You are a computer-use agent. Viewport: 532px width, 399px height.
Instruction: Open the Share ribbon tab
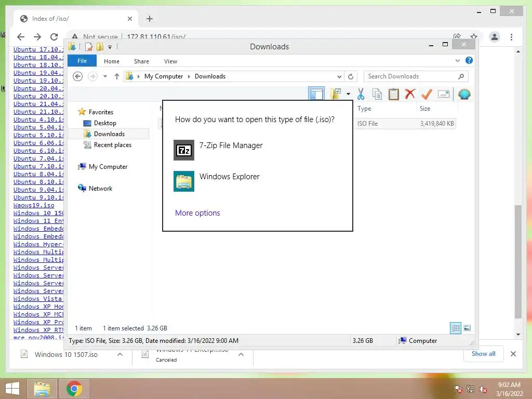tap(141, 61)
